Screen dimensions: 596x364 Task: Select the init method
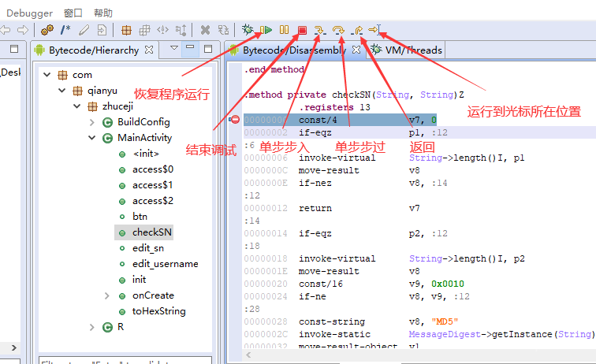click(139, 280)
